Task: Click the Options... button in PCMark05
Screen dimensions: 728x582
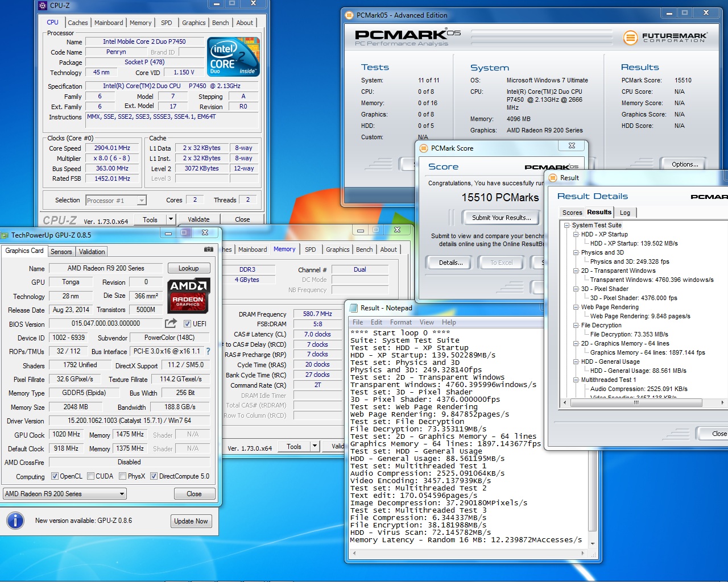Action: tap(685, 164)
